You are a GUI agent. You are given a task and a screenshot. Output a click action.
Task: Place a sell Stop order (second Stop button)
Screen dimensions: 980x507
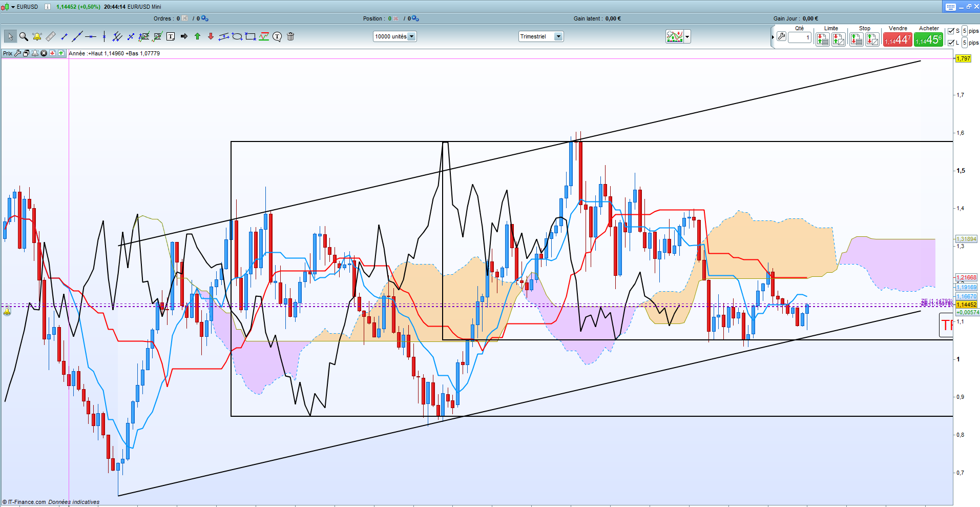click(872, 39)
